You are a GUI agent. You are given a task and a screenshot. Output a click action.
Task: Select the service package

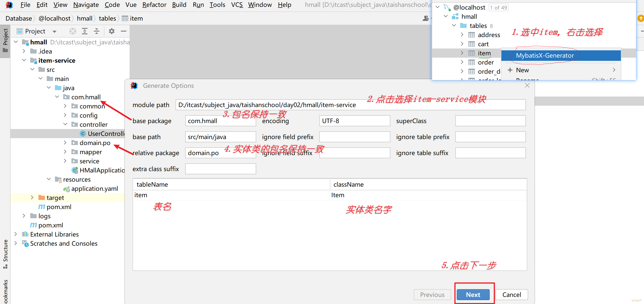(x=89, y=161)
